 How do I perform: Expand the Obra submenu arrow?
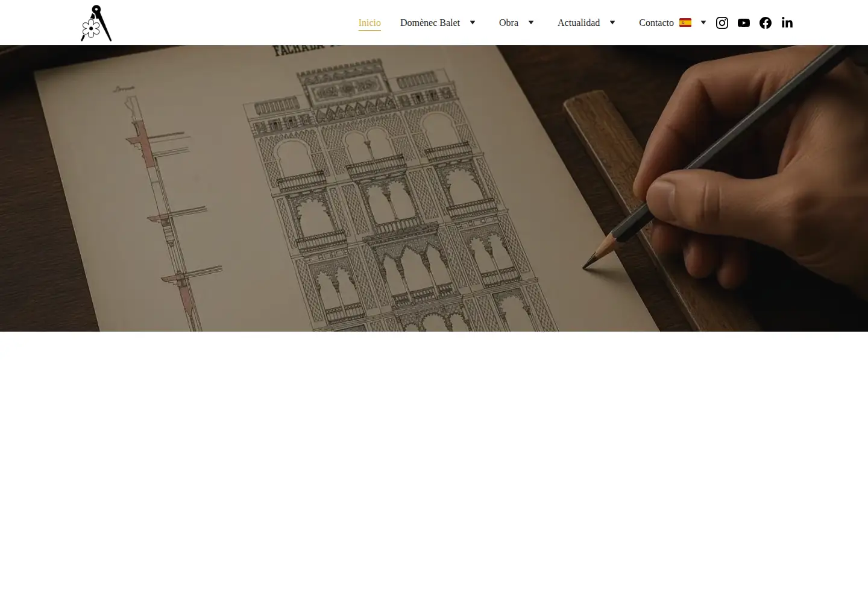click(x=531, y=23)
